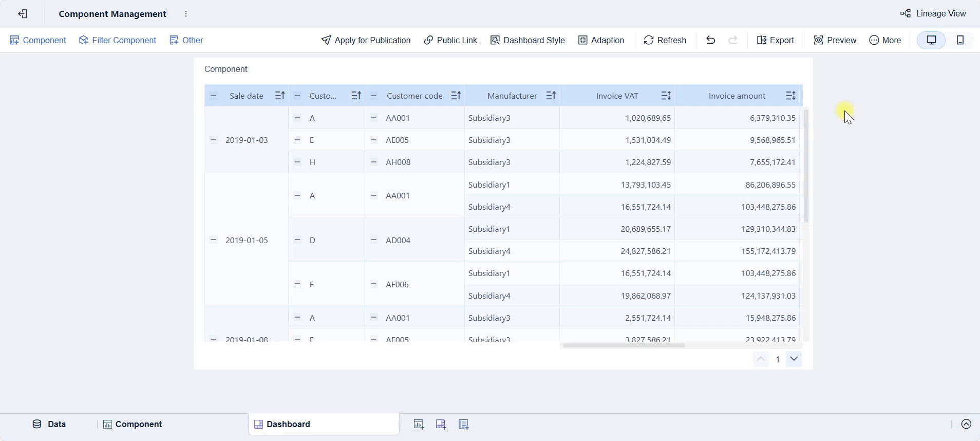The height and width of the screenshot is (441, 980).
Task: Click Apply for Publication
Action: (366, 40)
